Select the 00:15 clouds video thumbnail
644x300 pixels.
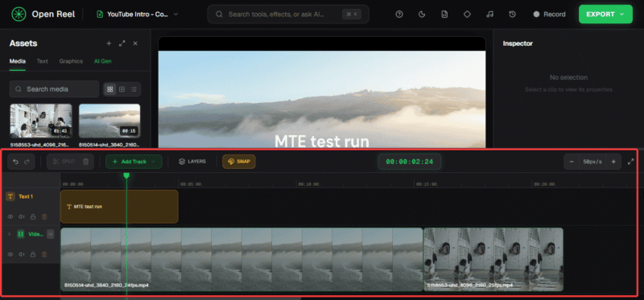(109, 121)
